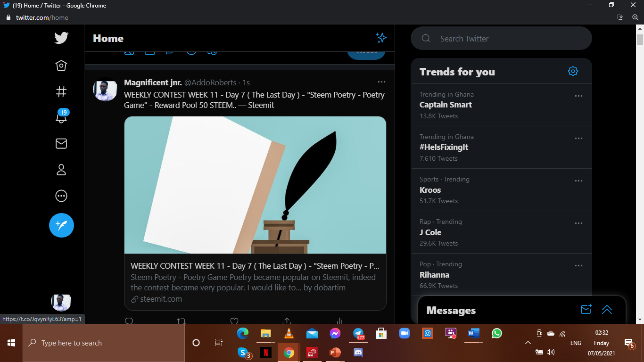Open VLC media player from taskbar

point(289,334)
